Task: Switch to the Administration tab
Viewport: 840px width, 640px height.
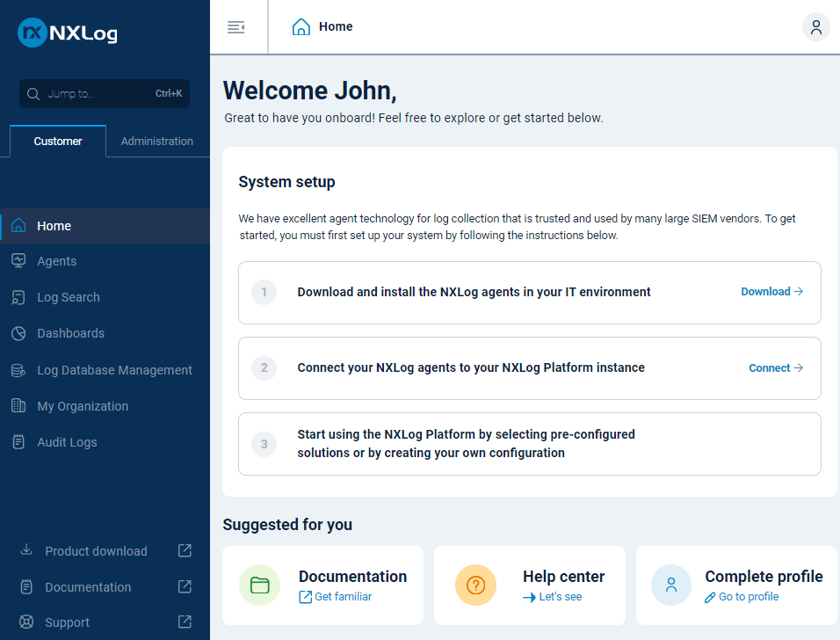Action: 156,141
